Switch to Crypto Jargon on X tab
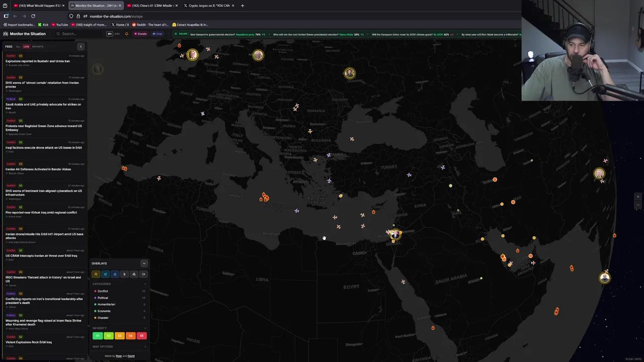This screenshot has width=644, height=362. click(209, 6)
